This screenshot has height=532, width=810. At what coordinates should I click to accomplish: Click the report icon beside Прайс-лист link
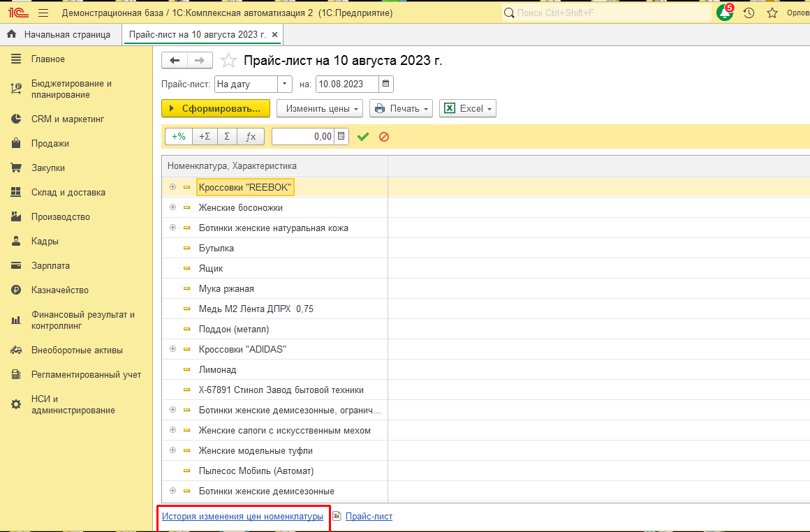tap(337, 515)
